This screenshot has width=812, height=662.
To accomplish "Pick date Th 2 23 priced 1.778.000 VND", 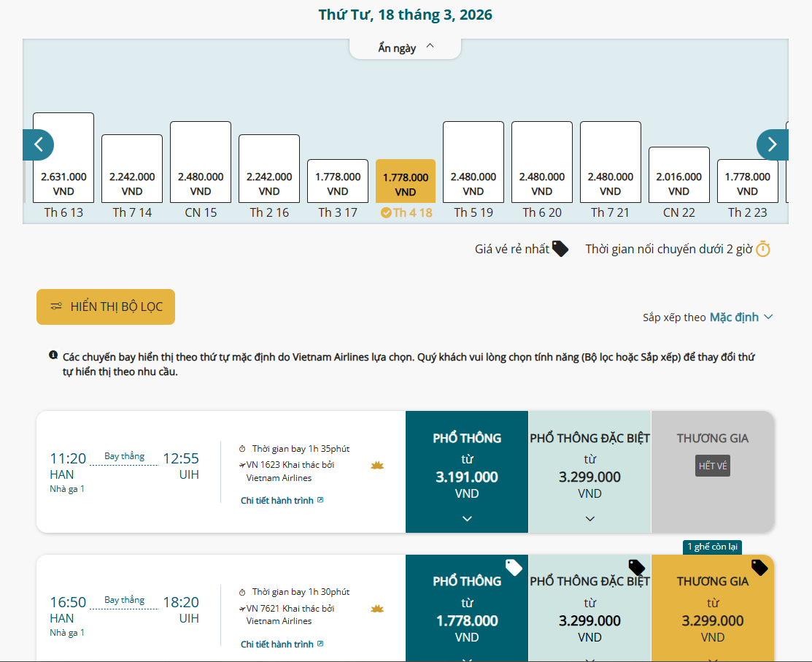I will click(x=747, y=182).
